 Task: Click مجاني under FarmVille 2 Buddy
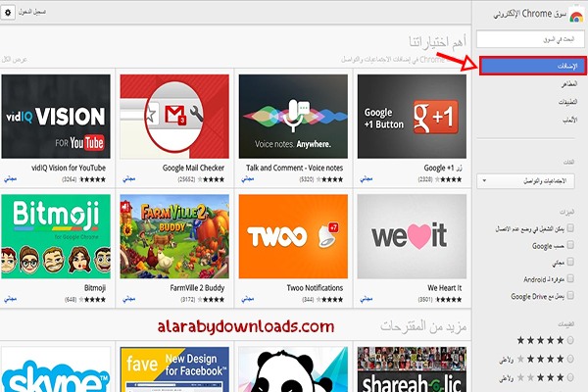click(129, 299)
